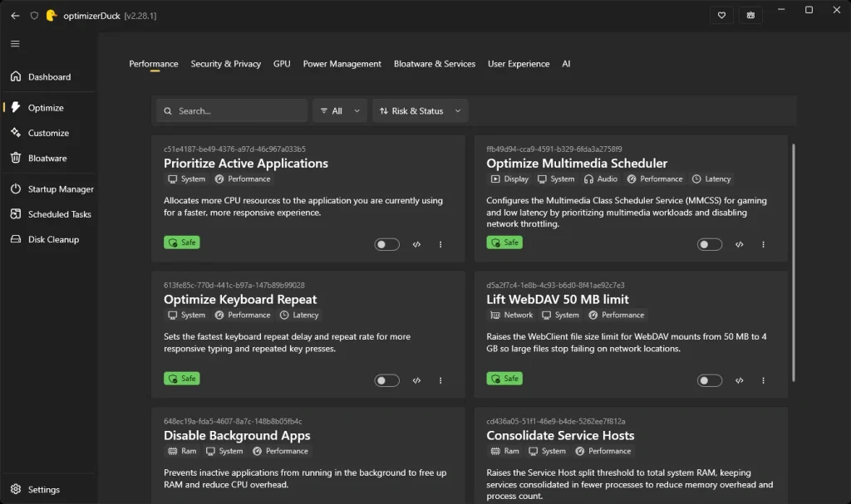
Task: Collapse the sidebar with the hamburger icon
Action: point(15,43)
